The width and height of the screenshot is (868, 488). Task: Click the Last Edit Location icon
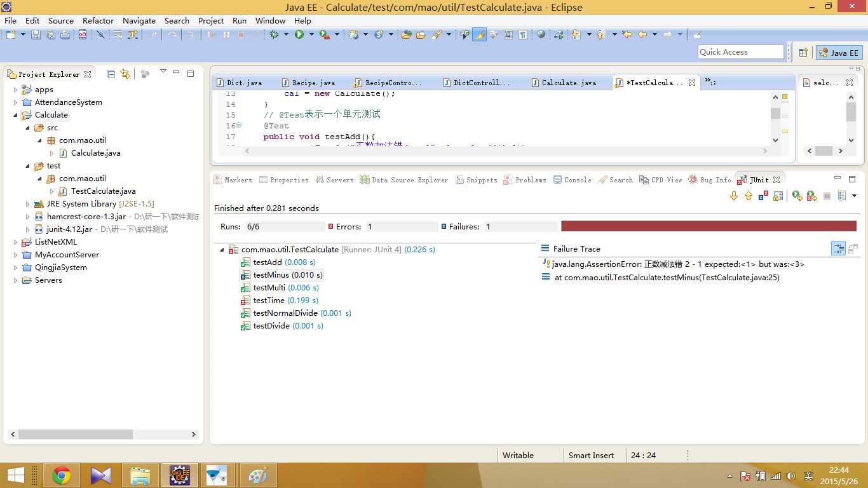[x=627, y=34]
